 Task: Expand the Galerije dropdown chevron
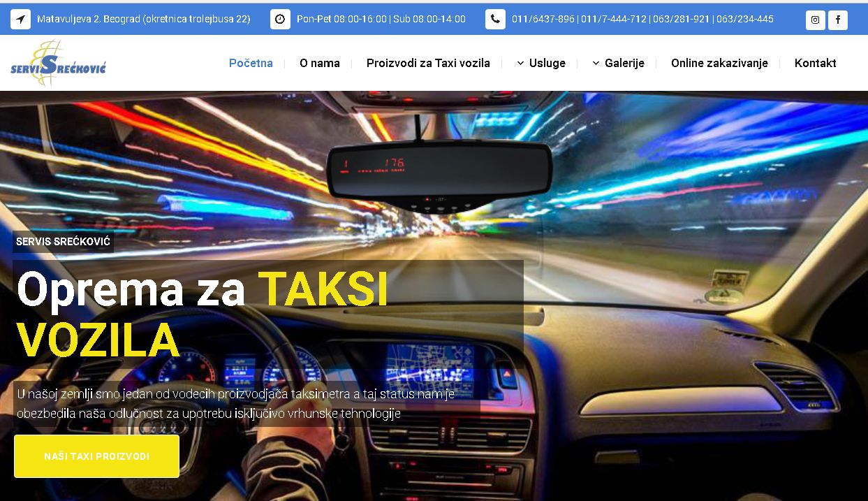[596, 63]
